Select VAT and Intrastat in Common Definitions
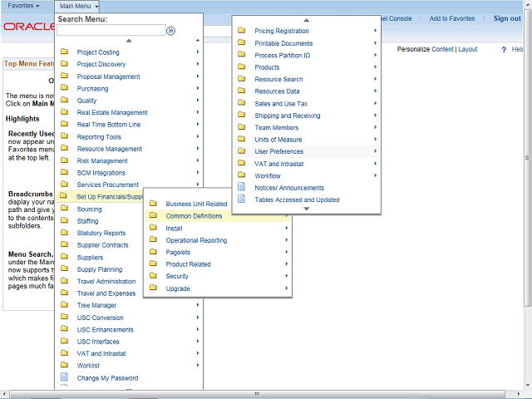 tap(279, 164)
